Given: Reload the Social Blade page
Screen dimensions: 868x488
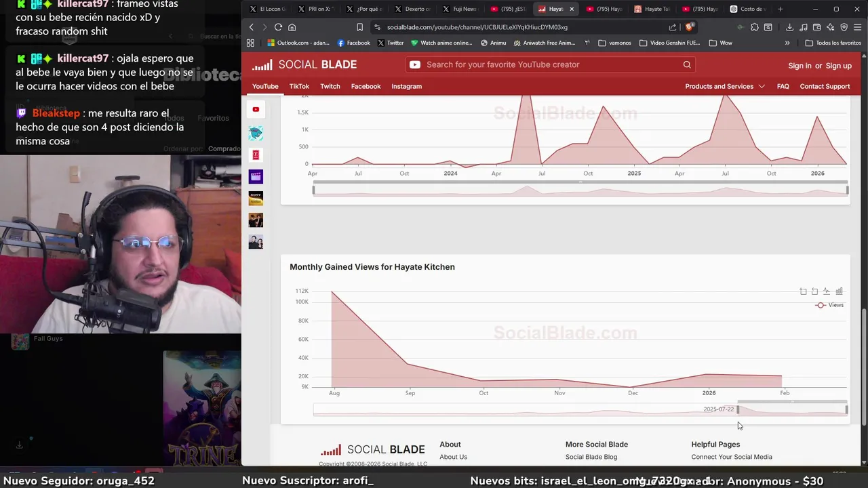Looking at the screenshot, I should (x=278, y=27).
